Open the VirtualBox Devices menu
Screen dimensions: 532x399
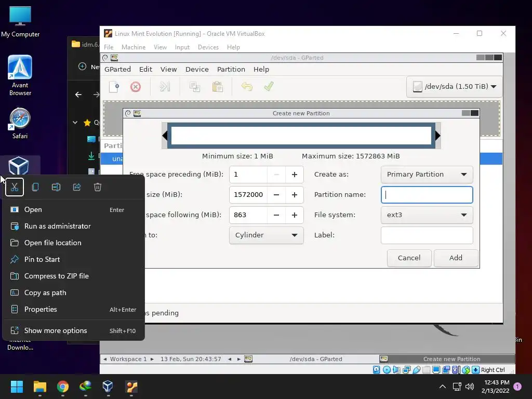[x=208, y=47]
